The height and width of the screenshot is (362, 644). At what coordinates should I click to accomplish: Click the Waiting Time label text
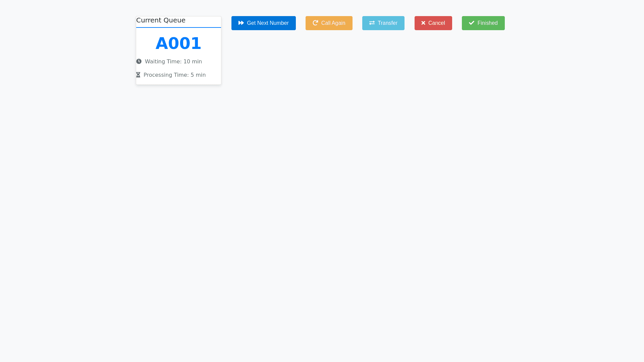pyautogui.click(x=163, y=62)
